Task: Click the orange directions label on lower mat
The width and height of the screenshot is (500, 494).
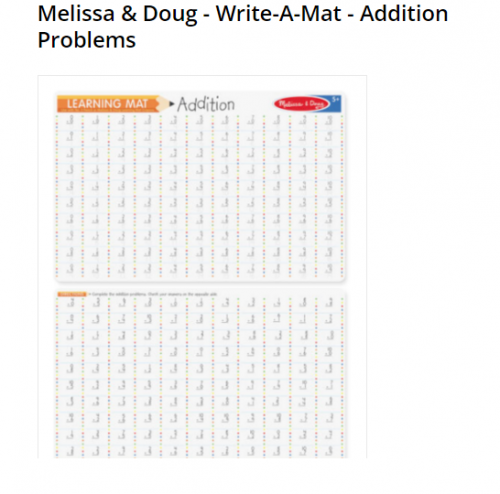Action: pos(72,294)
